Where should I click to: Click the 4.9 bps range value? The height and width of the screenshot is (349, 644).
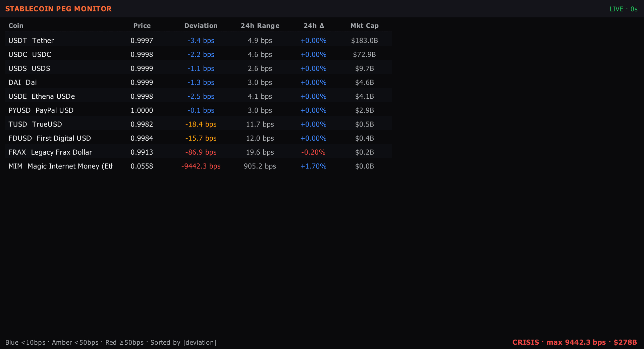click(x=260, y=41)
